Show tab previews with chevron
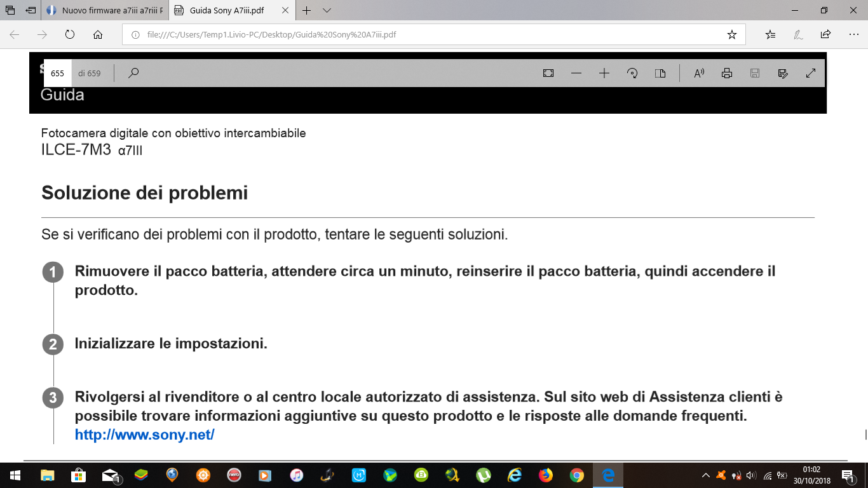Viewport: 868px width, 488px height. tap(327, 10)
